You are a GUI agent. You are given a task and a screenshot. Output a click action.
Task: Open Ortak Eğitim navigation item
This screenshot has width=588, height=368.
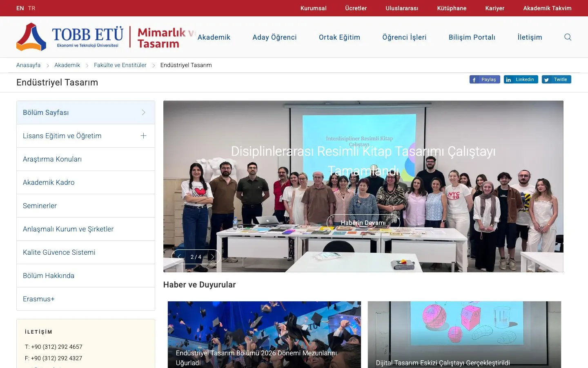(x=339, y=37)
